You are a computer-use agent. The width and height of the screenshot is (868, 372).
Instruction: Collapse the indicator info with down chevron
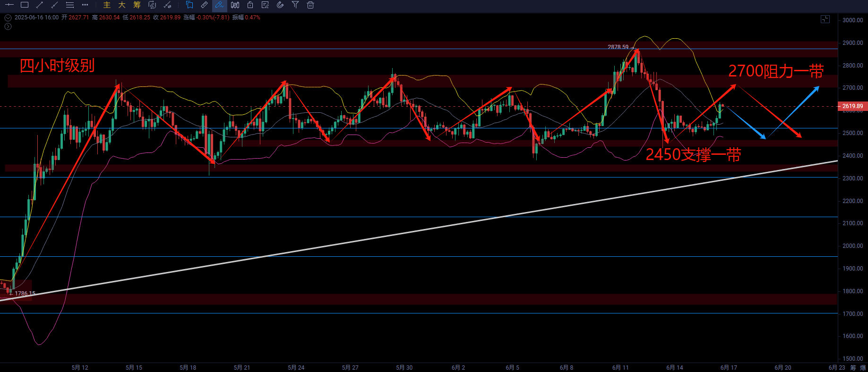tap(8, 17)
